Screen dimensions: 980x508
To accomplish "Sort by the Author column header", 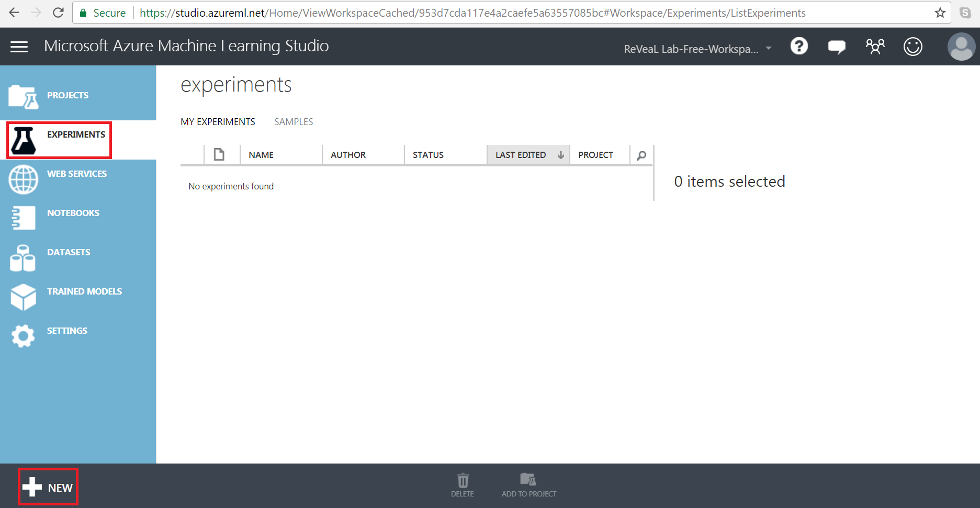I will [x=348, y=155].
